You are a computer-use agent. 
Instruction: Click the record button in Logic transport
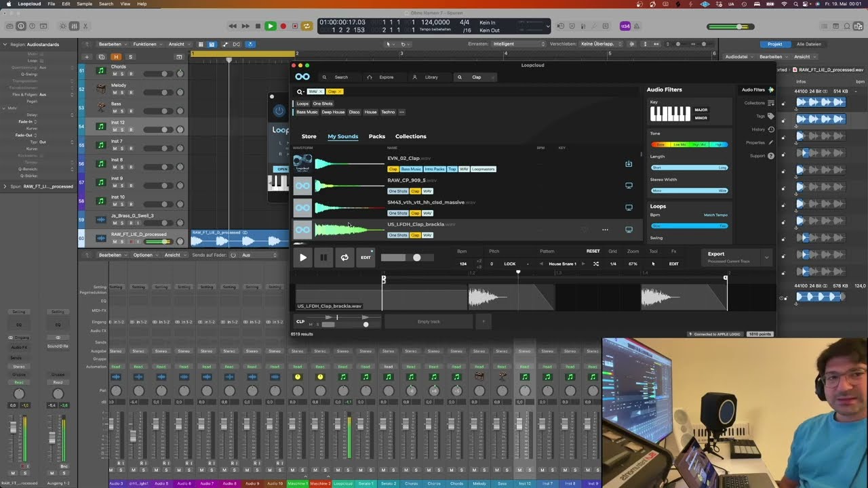(283, 26)
